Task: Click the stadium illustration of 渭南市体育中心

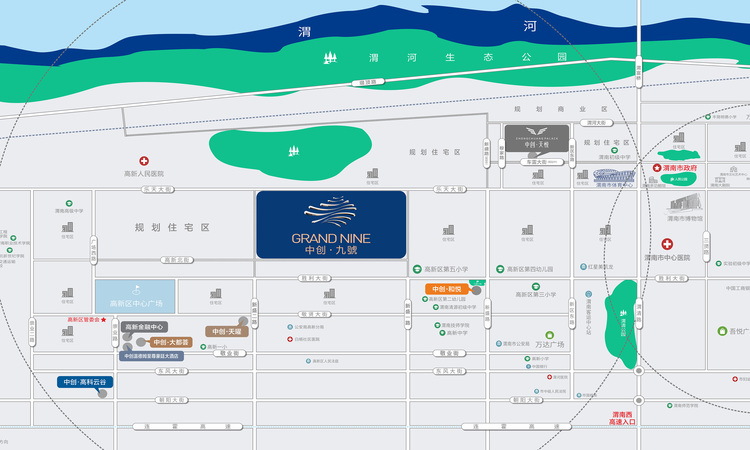Action: (614, 176)
